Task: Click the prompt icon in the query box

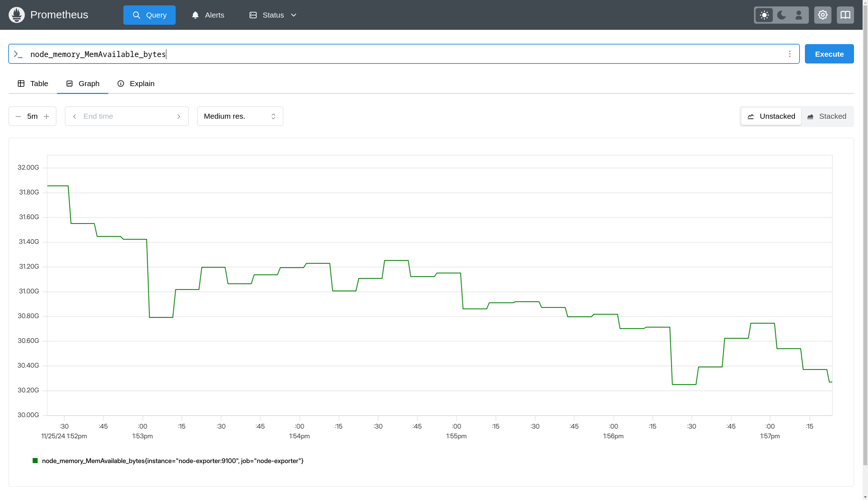Action: coord(18,54)
